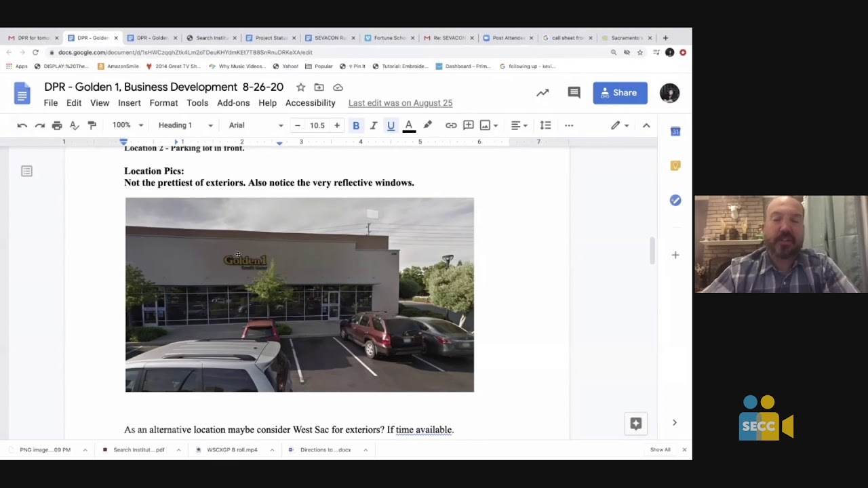Hide the menus with the up chevron
This screenshot has height=488, width=868.
(x=646, y=125)
